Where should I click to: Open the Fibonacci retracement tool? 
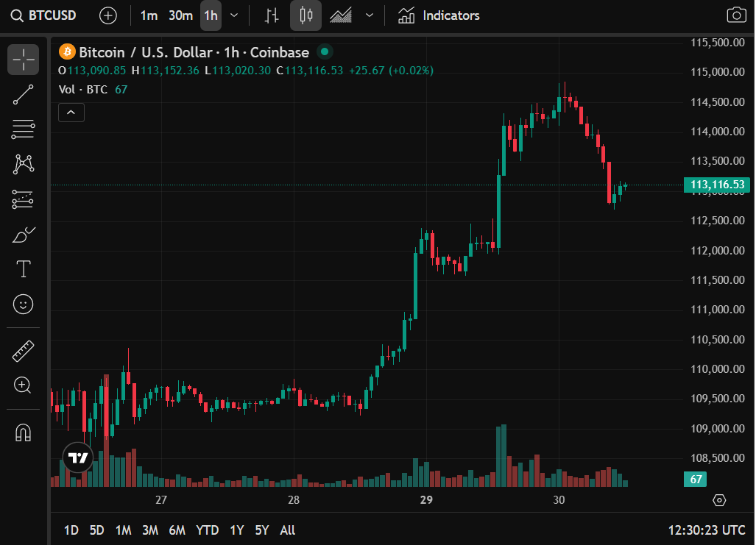[x=23, y=129]
